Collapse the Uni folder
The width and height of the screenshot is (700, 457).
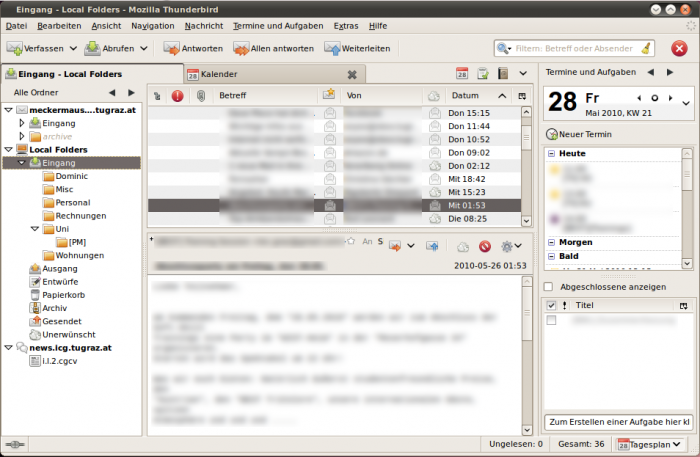(35, 228)
